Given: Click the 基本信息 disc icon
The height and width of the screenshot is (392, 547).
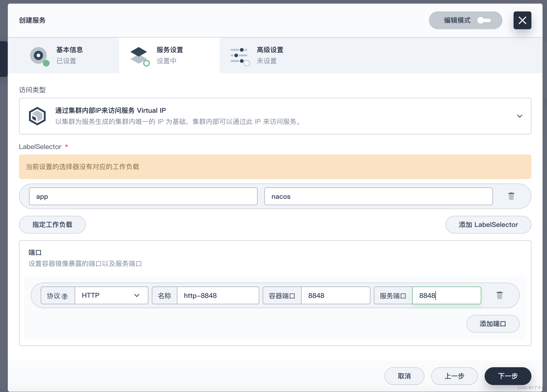Looking at the screenshot, I should pyautogui.click(x=39, y=56).
